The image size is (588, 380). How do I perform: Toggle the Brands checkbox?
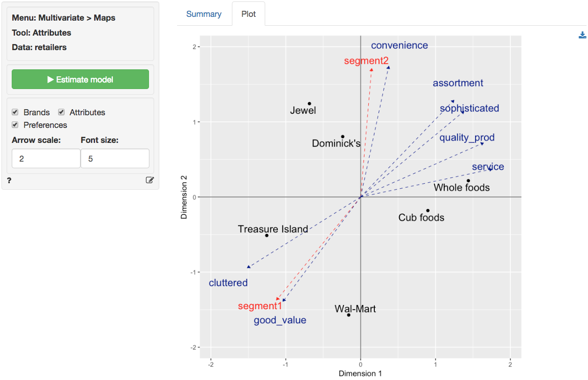(15, 112)
